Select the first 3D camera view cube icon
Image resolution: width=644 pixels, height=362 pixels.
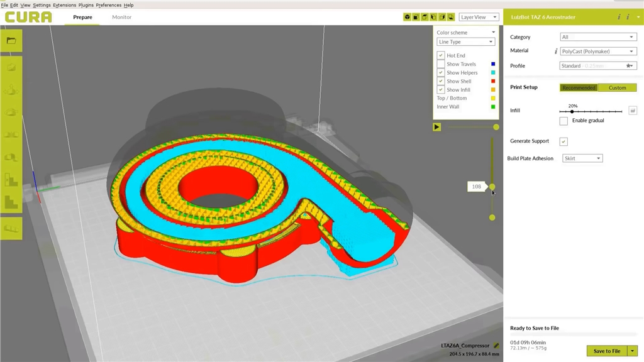click(407, 17)
